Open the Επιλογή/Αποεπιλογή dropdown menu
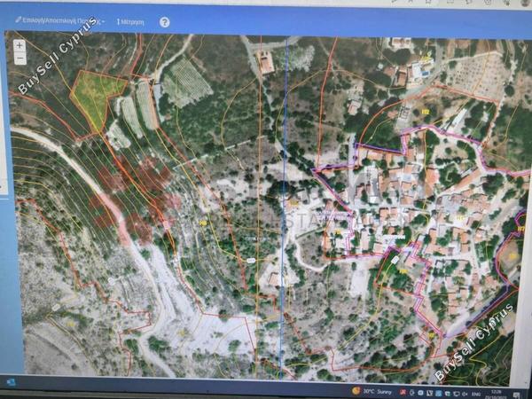 click(x=59, y=20)
